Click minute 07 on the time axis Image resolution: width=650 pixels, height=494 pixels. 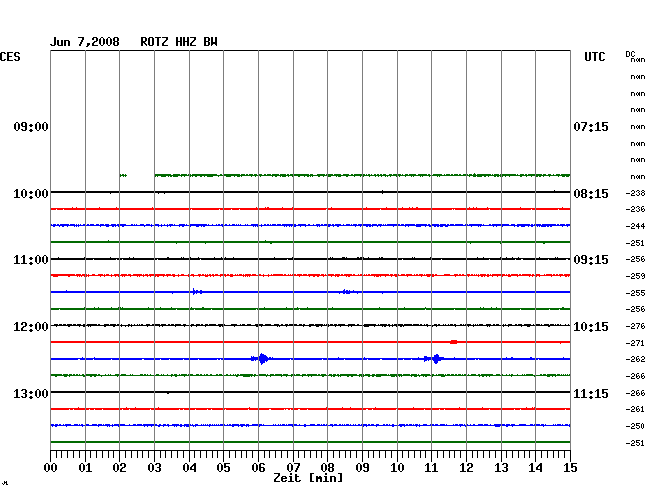293,468
